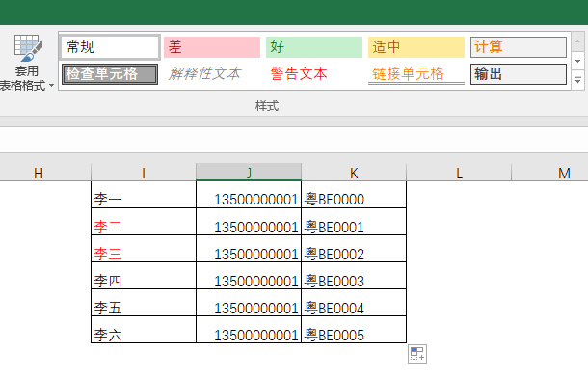588x380 pixels.
Task: Select the red cell containing 李三
Action: (x=144, y=248)
